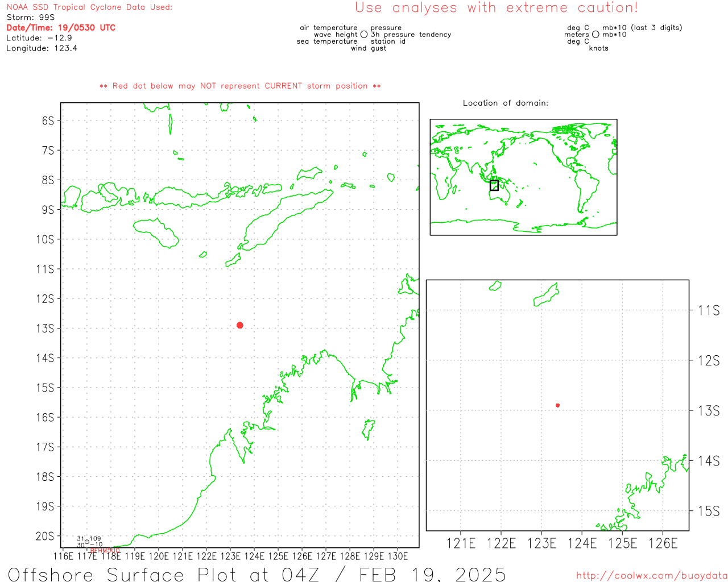This screenshot has width=728, height=582.
Task: Click the '126E' label on zoomed inset map
Action: click(663, 543)
